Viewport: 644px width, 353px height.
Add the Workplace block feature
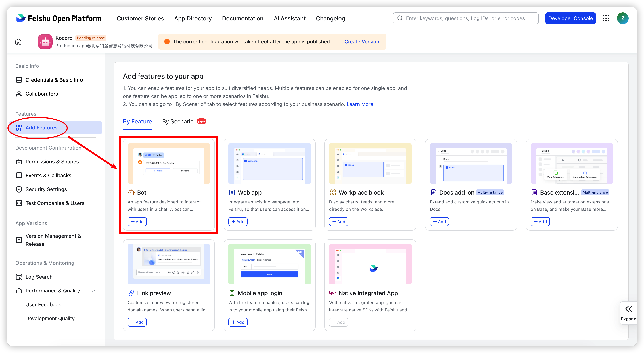[338, 221]
